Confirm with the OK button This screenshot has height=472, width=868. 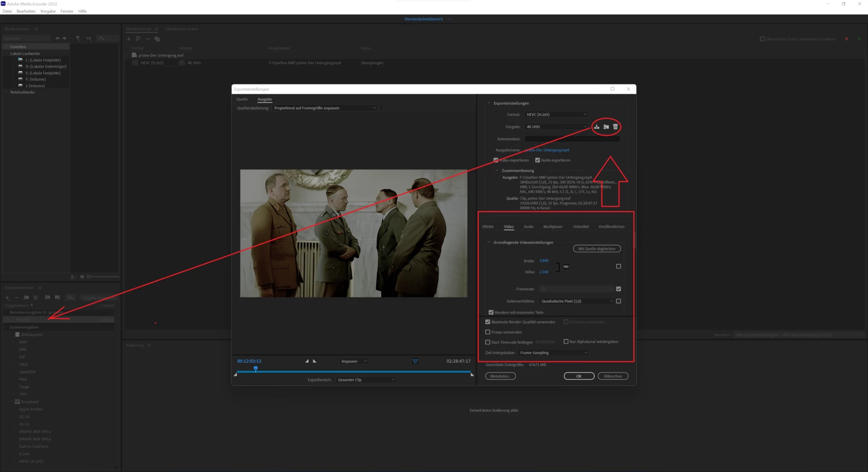coord(579,376)
